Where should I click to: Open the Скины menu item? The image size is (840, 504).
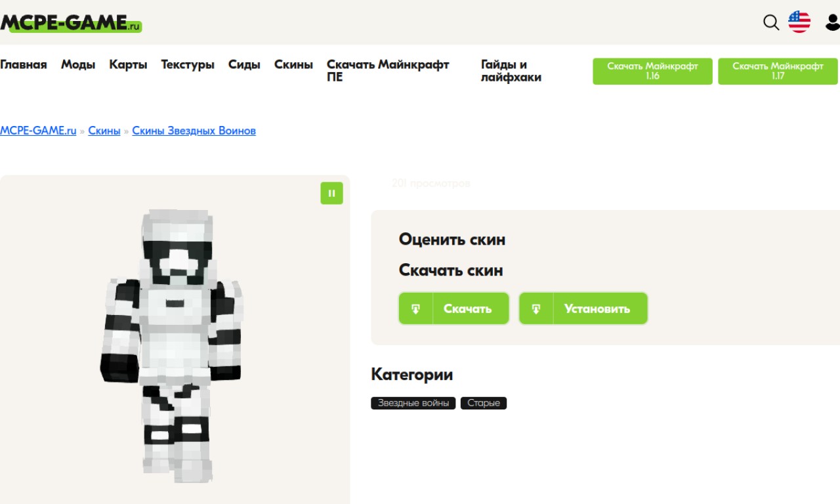coord(293,64)
